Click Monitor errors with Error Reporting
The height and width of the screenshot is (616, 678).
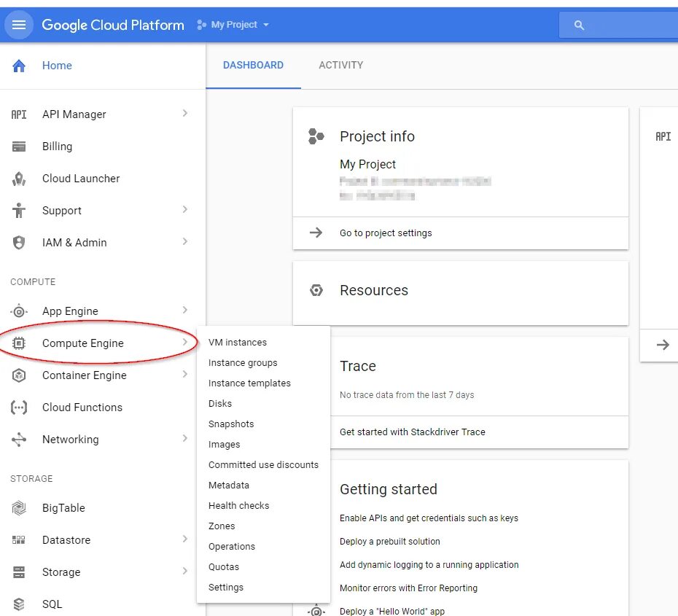pos(408,588)
